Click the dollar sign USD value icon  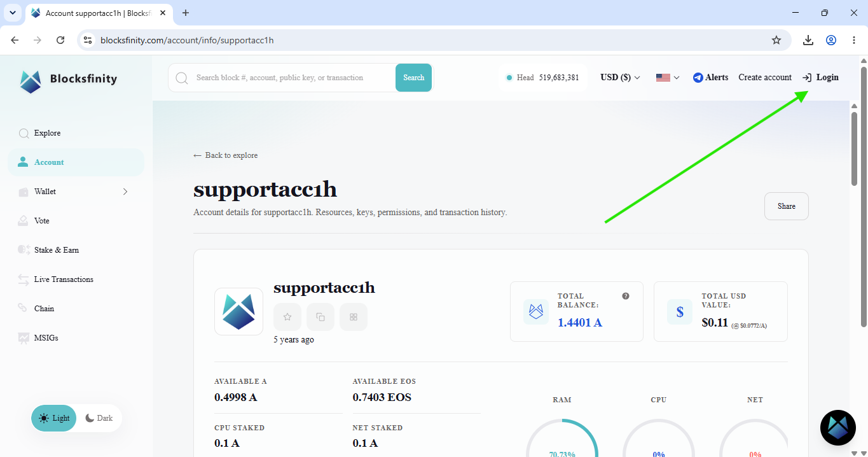coord(680,312)
